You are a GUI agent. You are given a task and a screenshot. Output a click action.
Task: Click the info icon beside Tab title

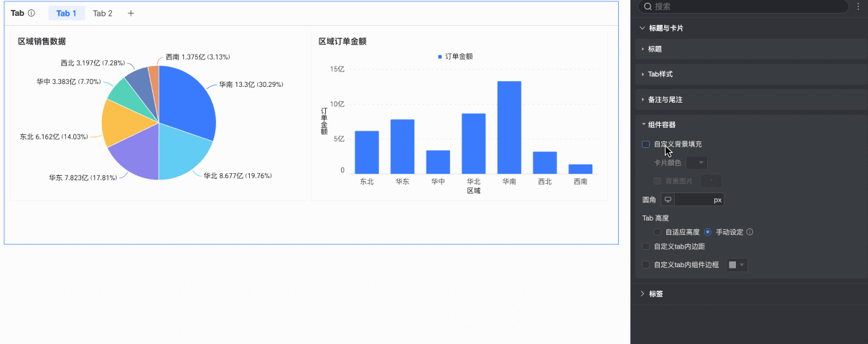(x=32, y=13)
